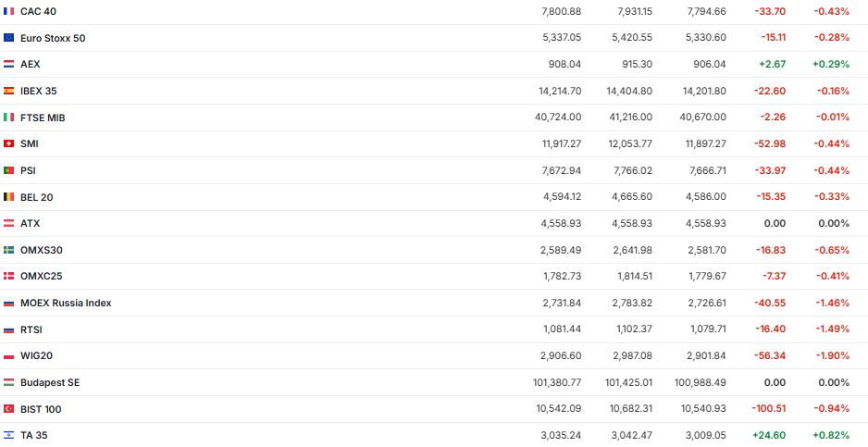Open the Budapest SE index link
Image resolution: width=868 pixels, height=447 pixels.
coord(50,382)
